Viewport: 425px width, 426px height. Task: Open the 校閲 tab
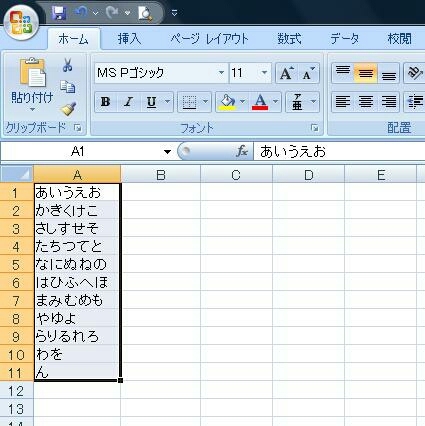pos(399,39)
